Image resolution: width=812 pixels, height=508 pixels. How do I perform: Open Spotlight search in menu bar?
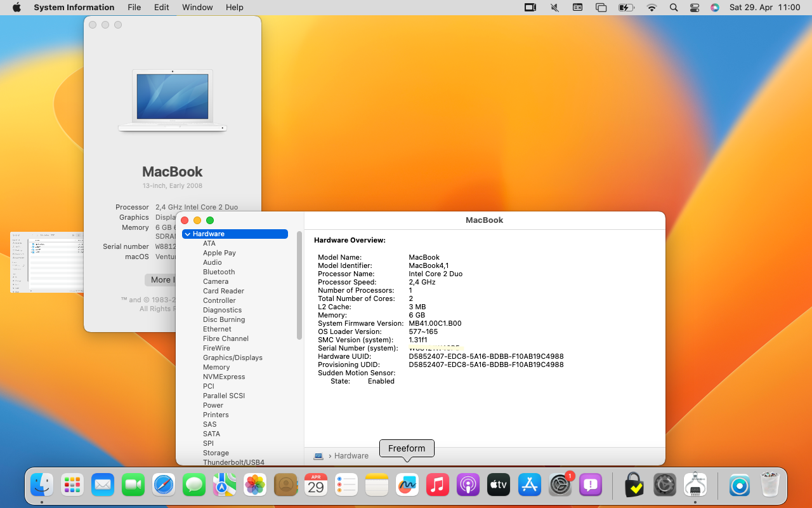(x=674, y=8)
